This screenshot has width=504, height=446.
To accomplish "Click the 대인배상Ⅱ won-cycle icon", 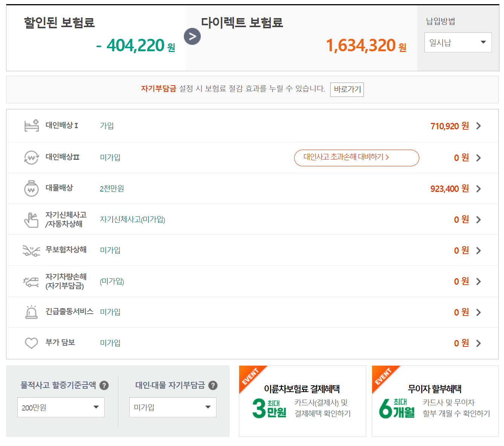I will coord(32,158).
